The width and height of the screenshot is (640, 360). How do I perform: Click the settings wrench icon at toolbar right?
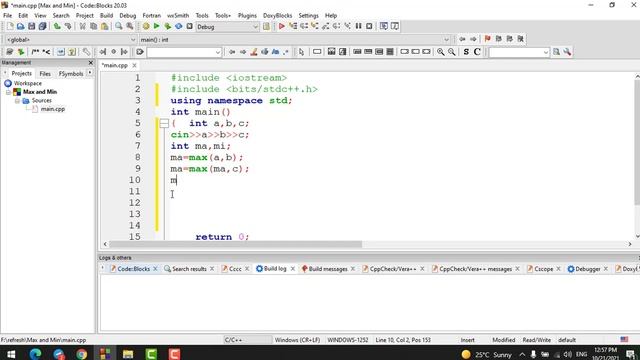coord(567,52)
